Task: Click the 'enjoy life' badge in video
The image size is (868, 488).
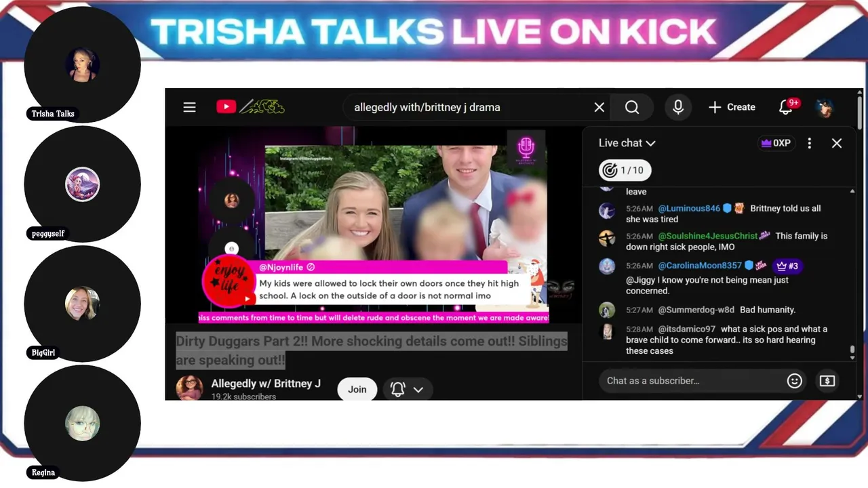Action: tap(229, 280)
